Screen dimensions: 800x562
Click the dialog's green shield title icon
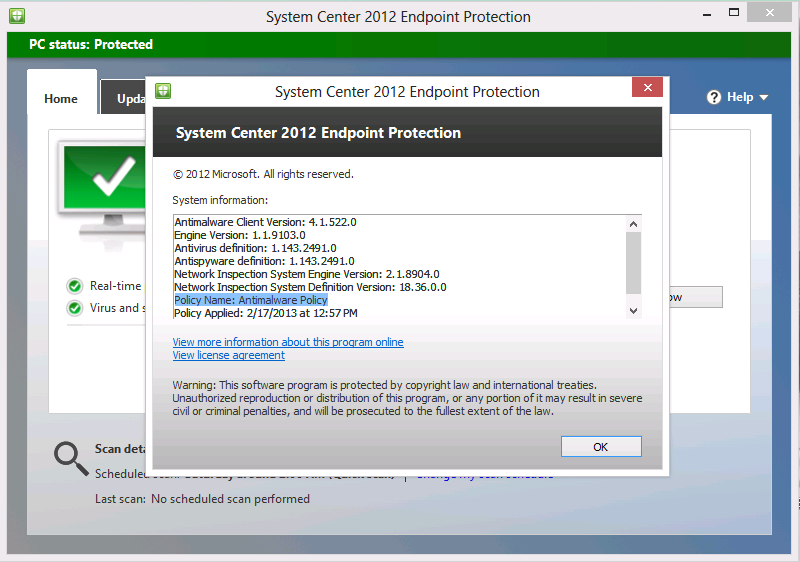[x=163, y=91]
